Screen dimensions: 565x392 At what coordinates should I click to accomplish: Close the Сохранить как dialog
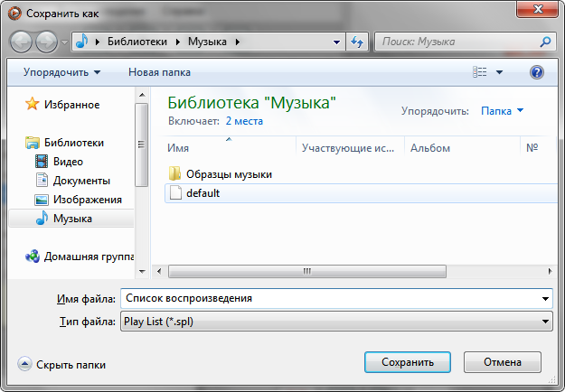tap(537, 9)
